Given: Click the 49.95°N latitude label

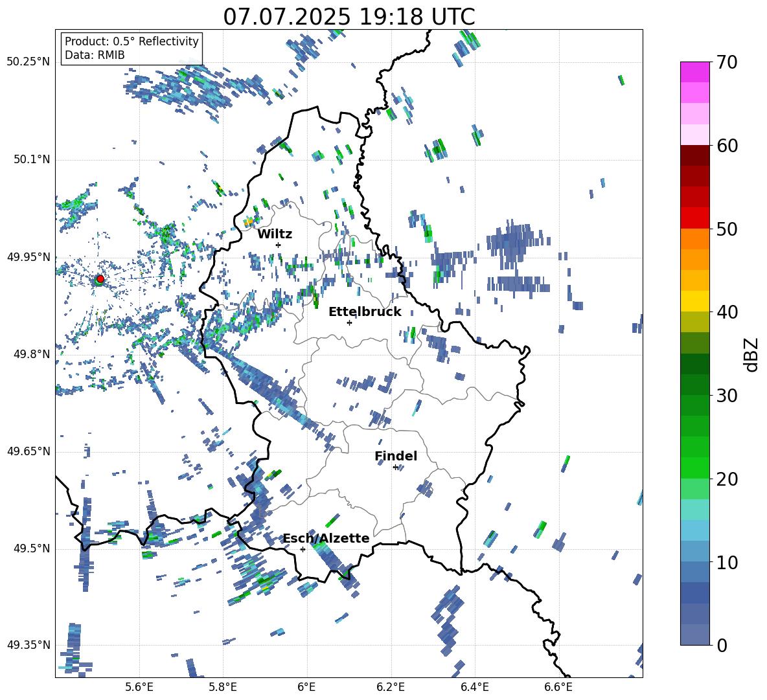Looking at the screenshot, I should tap(29, 257).
